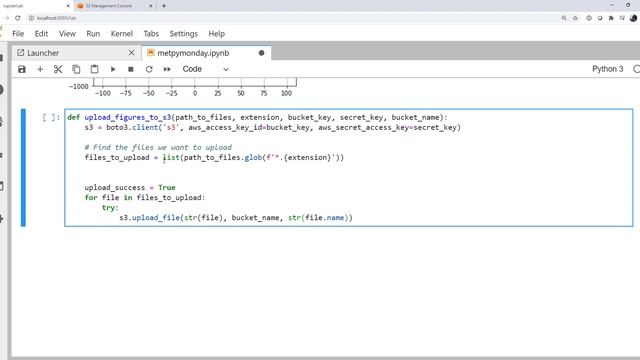
Task: Click the zoom magnifier icon in address bar
Action: coord(564,18)
